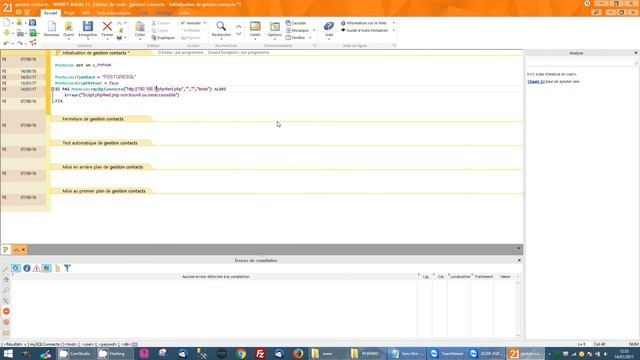Open FileZilla from taskbar

click(260, 354)
